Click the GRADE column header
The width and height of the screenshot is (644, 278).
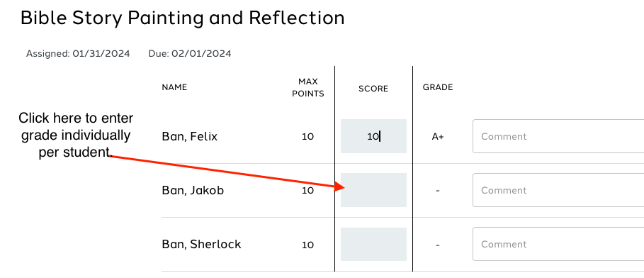(438, 87)
